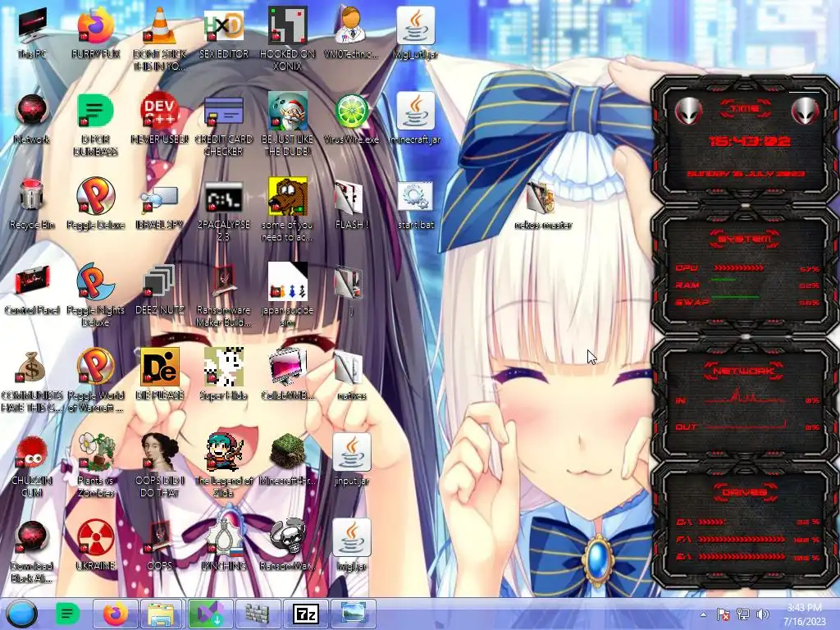Open the DEEZ NUTZ shortcut
The width and height of the screenshot is (840, 630).
160,290
